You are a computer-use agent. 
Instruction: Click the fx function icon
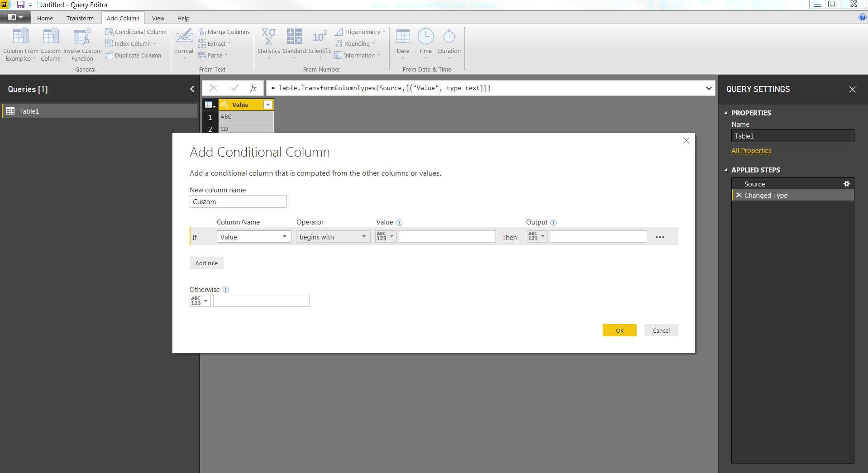pos(253,88)
